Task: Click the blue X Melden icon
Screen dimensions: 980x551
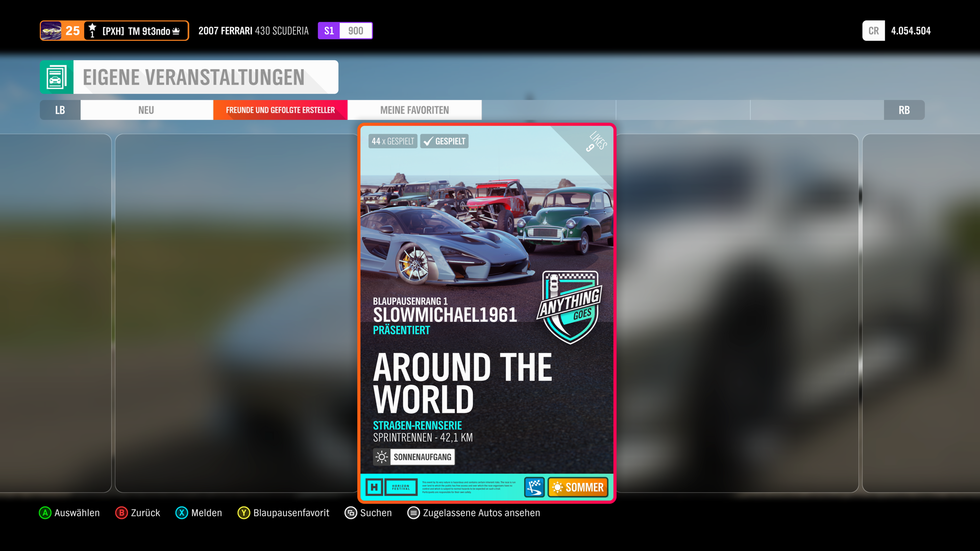Action: pyautogui.click(x=182, y=513)
